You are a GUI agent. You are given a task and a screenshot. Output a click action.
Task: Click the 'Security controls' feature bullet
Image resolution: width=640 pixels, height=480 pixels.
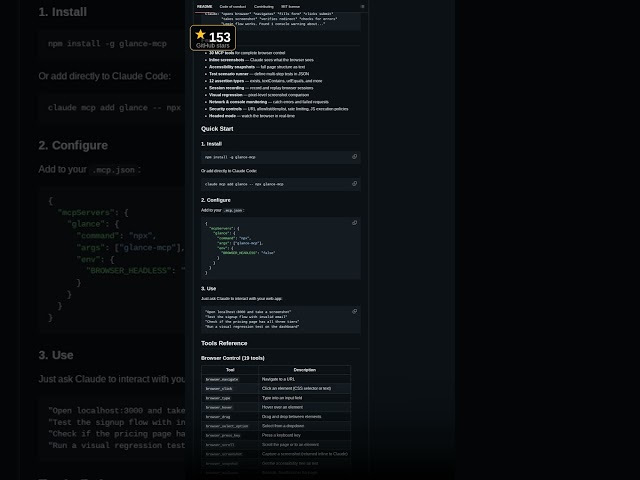tap(278, 109)
